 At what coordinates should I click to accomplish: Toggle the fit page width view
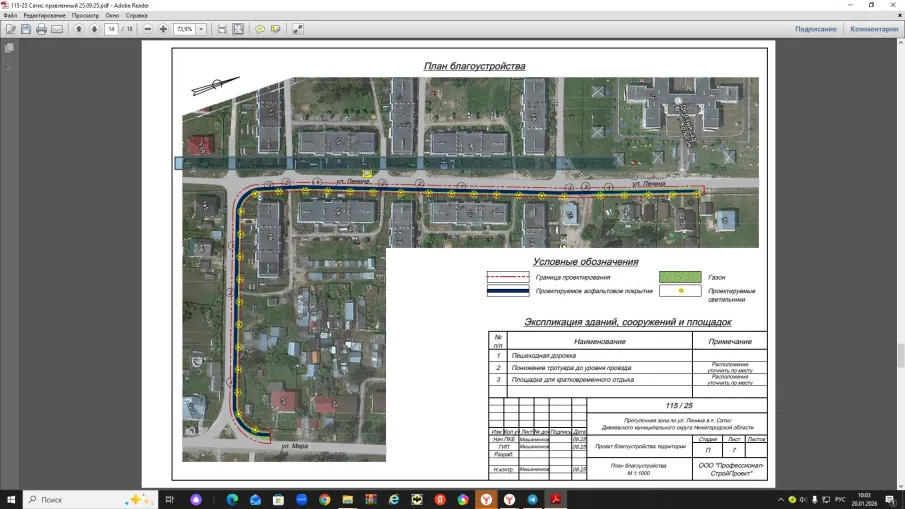(222, 29)
